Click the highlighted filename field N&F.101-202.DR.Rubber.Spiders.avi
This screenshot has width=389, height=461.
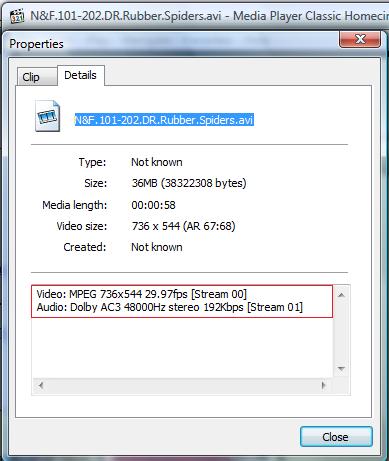coord(164,120)
